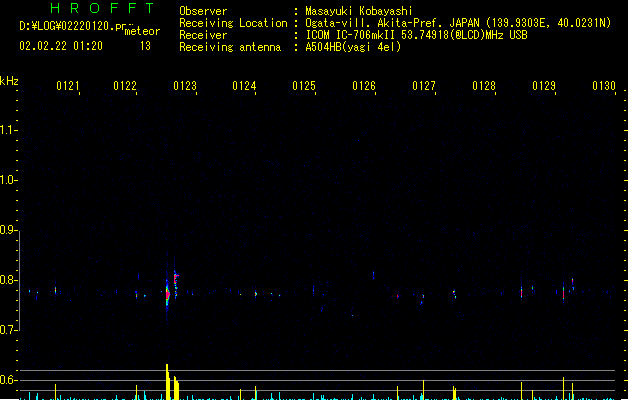
Task: Click the Observer label
Action: coord(203,11)
